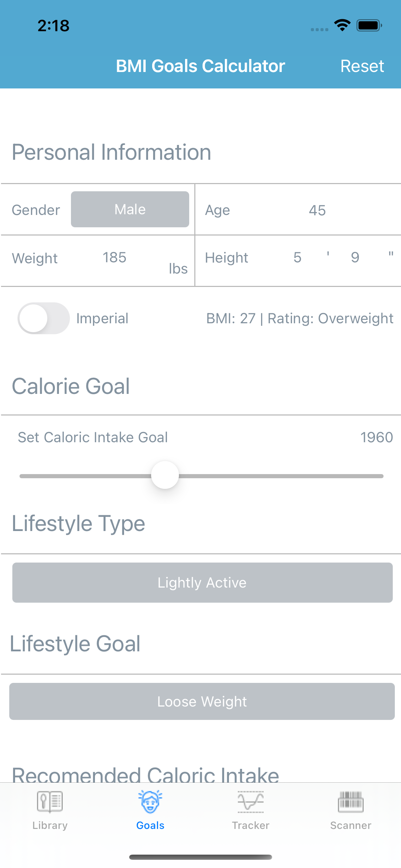401x868 pixels.
Task: Click the caloric intake goal slider handle
Action: point(165,475)
